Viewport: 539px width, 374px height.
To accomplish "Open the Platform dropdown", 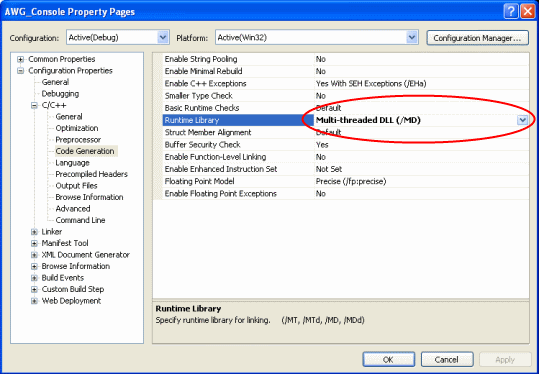I will coord(412,37).
